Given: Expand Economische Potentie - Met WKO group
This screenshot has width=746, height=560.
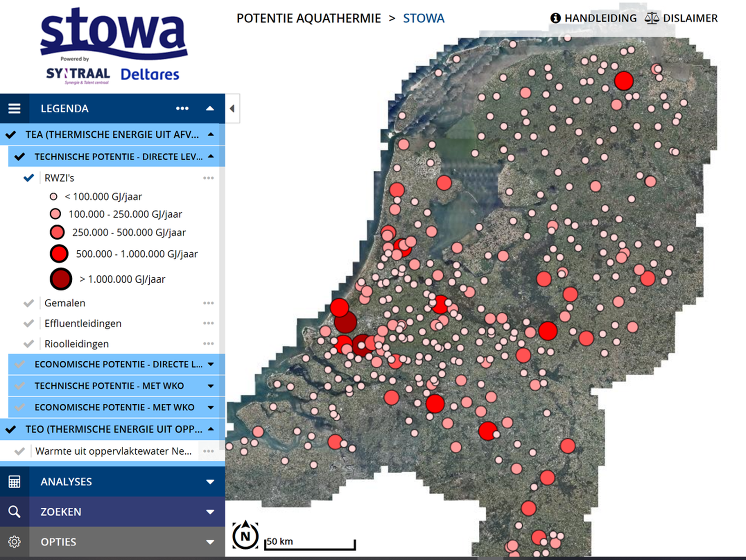Looking at the screenshot, I should [x=211, y=408].
